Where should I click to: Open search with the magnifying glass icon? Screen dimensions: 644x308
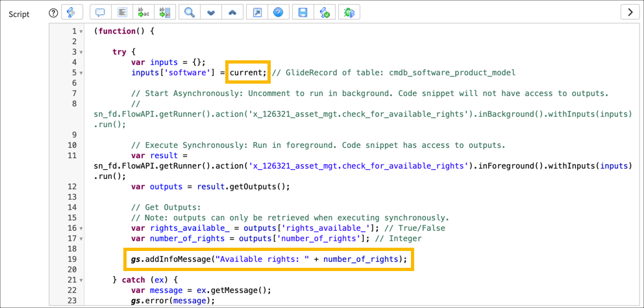click(190, 12)
